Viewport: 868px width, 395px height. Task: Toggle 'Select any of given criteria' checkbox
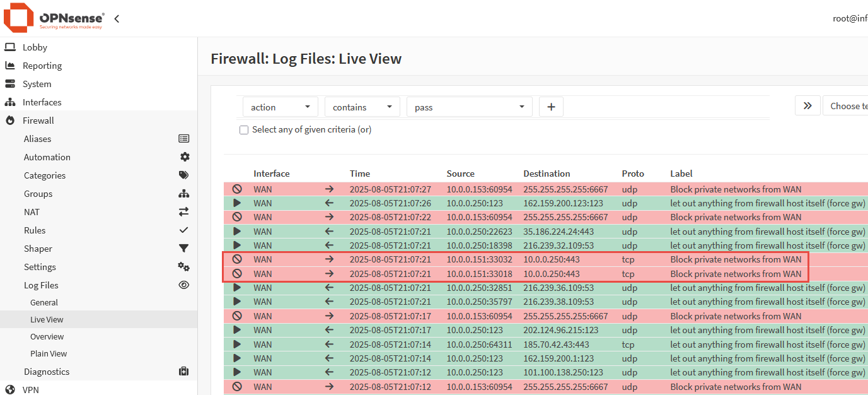244,130
